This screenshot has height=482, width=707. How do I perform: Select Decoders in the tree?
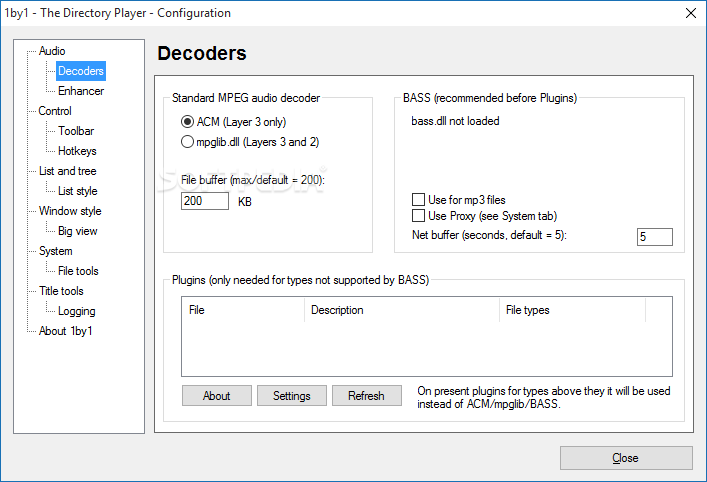(x=81, y=71)
